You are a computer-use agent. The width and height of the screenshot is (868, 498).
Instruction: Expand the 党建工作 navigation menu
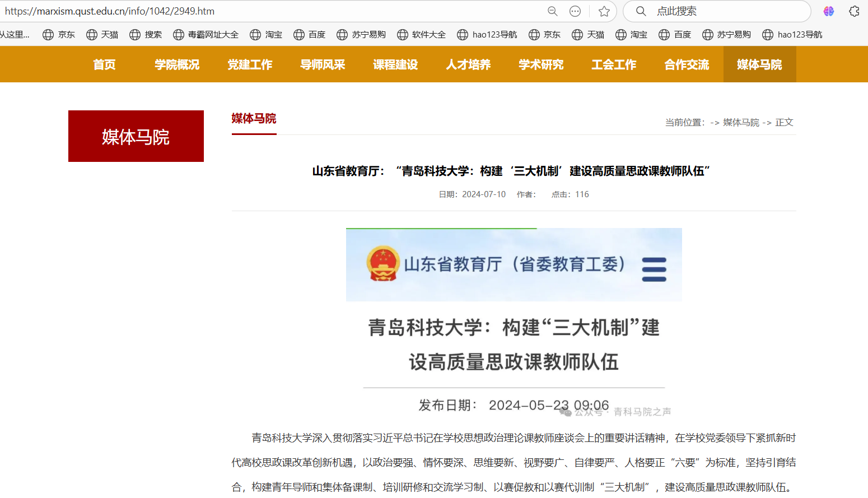click(250, 64)
